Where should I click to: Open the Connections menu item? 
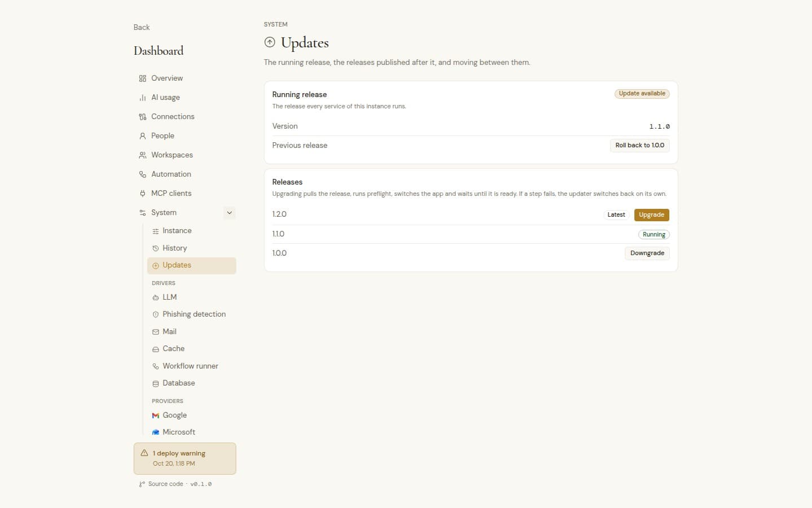point(185,117)
